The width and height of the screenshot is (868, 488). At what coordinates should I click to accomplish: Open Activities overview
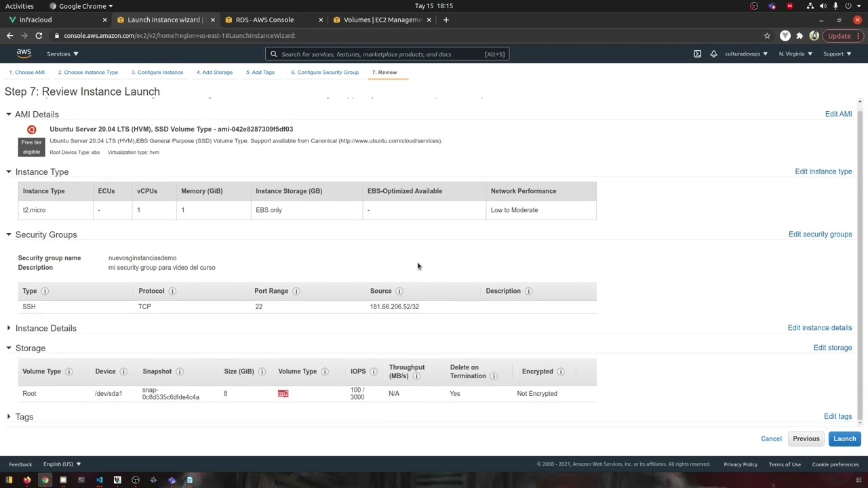[x=20, y=6]
